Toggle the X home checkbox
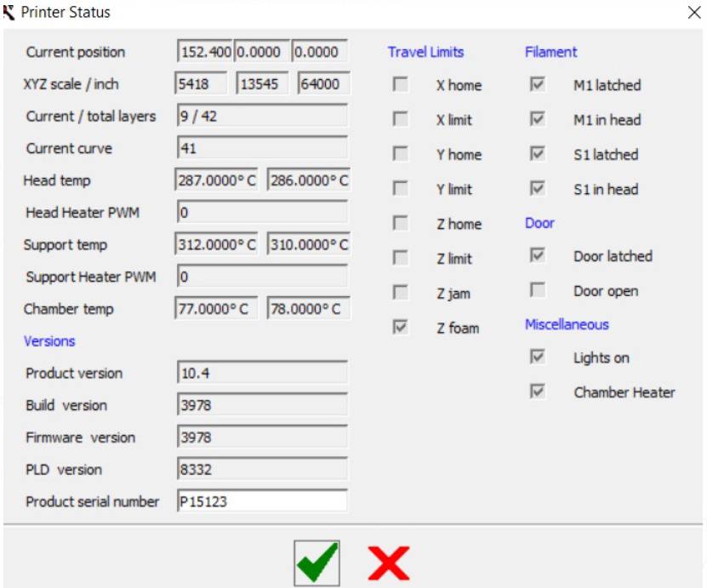 pos(400,84)
